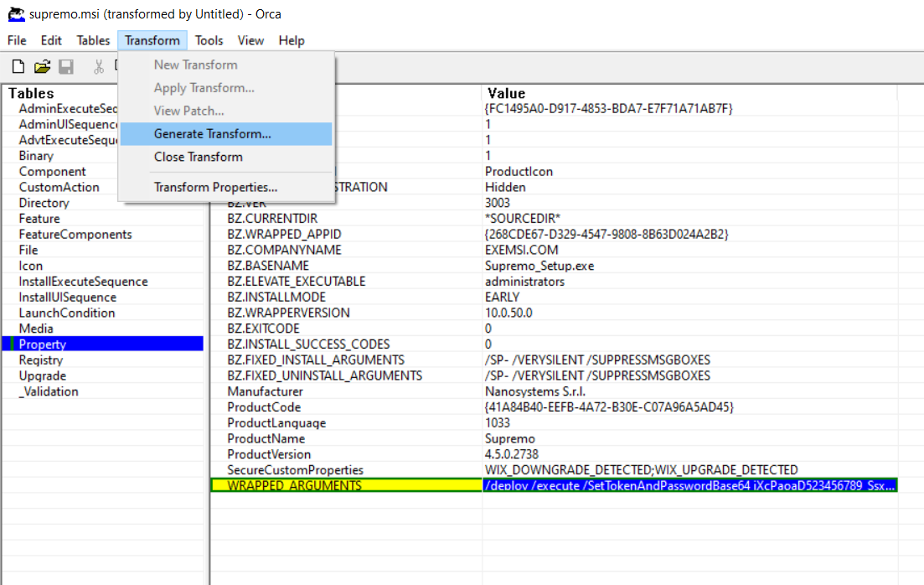This screenshot has height=585, width=924.
Task: Click the greyed View Patch... entry
Action: click(225, 111)
